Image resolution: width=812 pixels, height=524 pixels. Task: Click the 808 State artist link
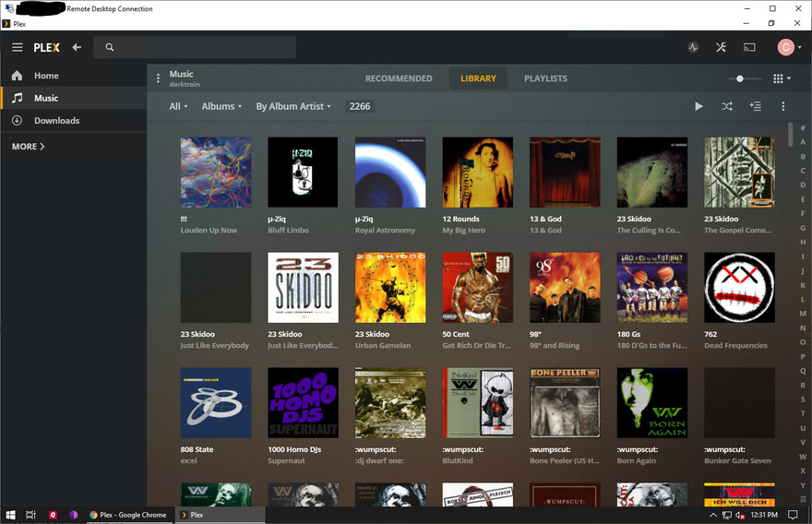click(x=197, y=450)
